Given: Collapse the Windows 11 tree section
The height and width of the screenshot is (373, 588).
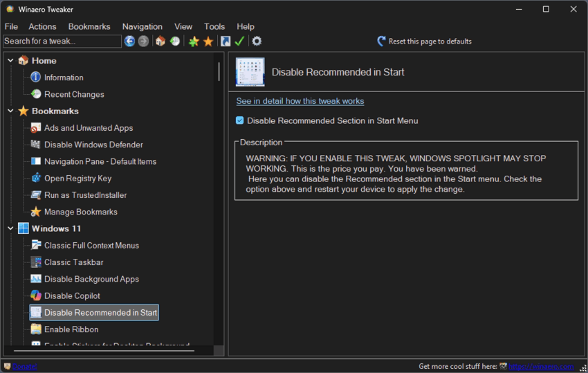Looking at the screenshot, I should click(10, 228).
